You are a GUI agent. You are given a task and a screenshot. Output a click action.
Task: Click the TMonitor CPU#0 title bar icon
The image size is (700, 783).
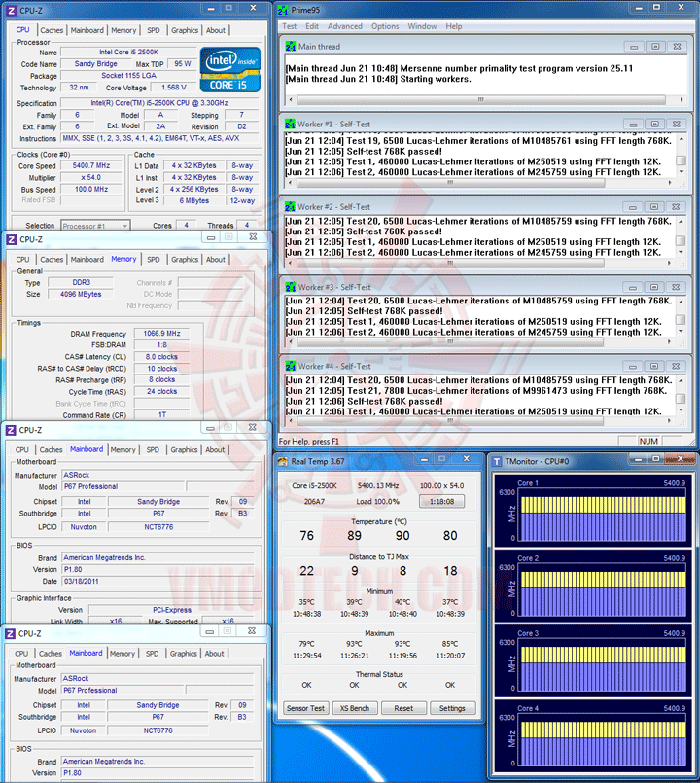[x=497, y=461]
